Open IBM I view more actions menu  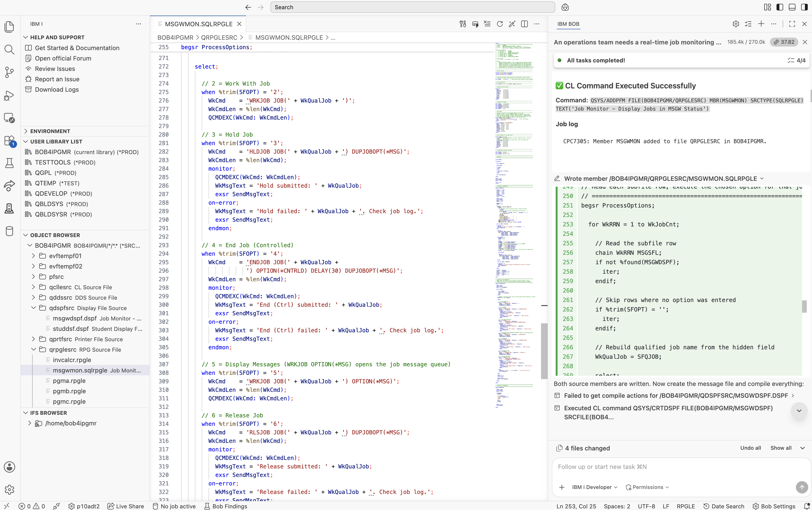click(x=138, y=24)
